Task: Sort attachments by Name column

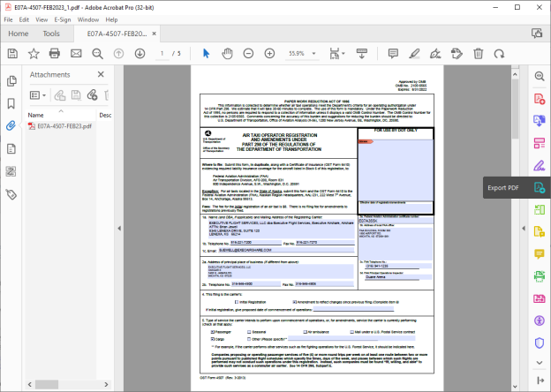Action: pos(35,115)
